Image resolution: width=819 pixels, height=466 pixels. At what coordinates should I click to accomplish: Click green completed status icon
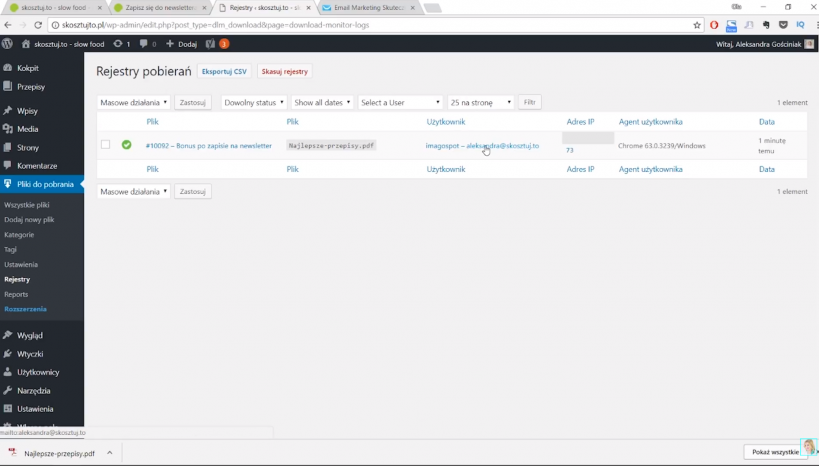pos(126,145)
